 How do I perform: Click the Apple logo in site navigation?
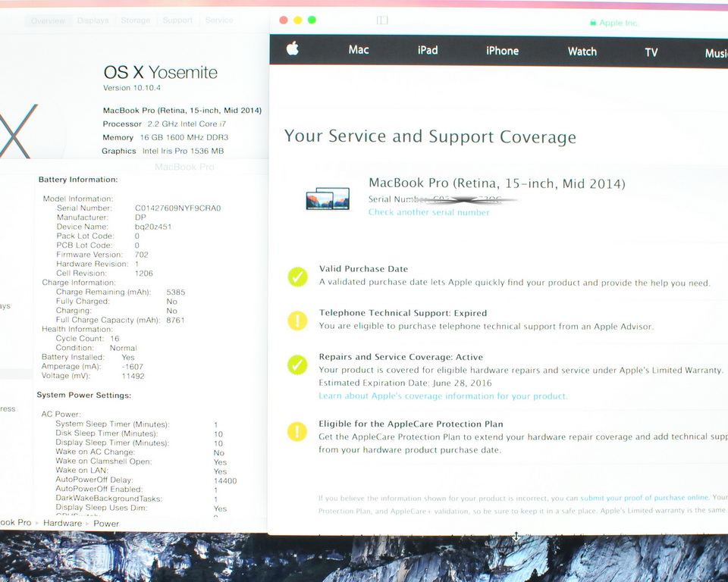click(x=293, y=48)
